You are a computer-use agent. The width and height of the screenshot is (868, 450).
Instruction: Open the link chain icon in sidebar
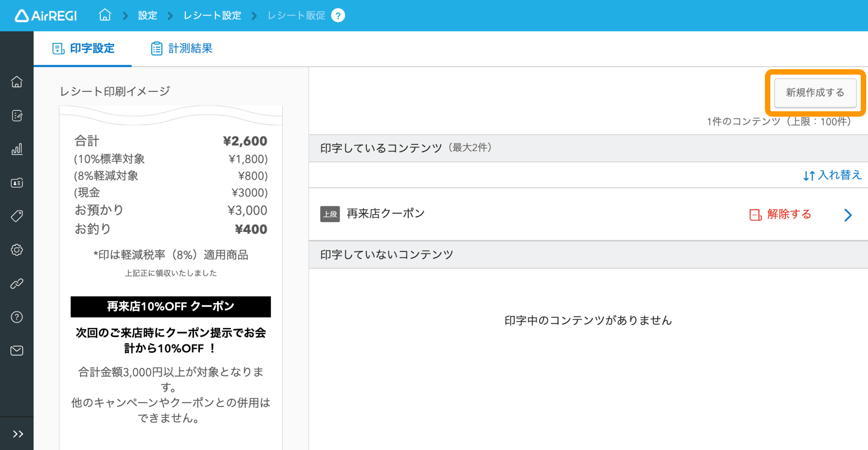click(17, 284)
